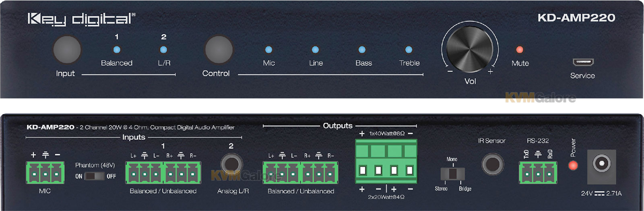Click the 'Phantom (48V)' label
Viewport: 644px width, 211px height.
pyautogui.click(x=95, y=165)
